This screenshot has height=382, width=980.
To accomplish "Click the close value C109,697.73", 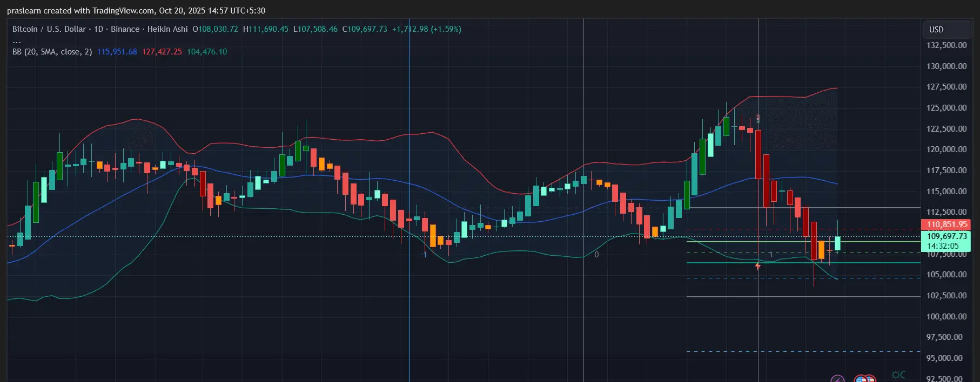I will (x=365, y=29).
